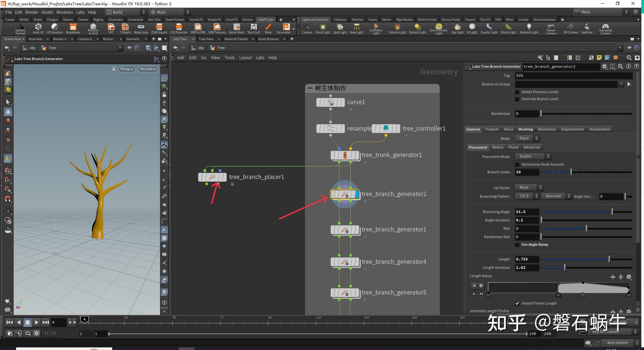Viewport: 644px width, 350px height.
Task: Select the tree_branch_placer1 node
Action: [212, 177]
